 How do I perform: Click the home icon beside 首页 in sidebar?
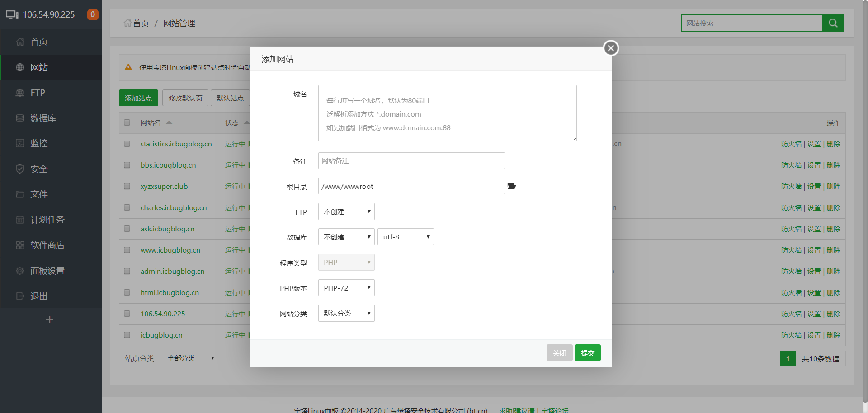20,42
